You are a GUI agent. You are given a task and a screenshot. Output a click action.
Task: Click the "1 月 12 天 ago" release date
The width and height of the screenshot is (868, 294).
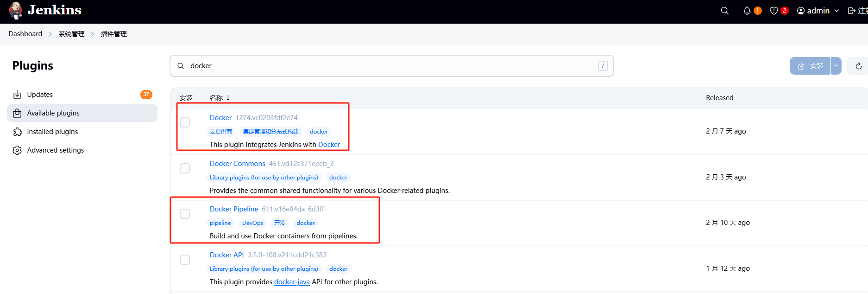(728, 268)
